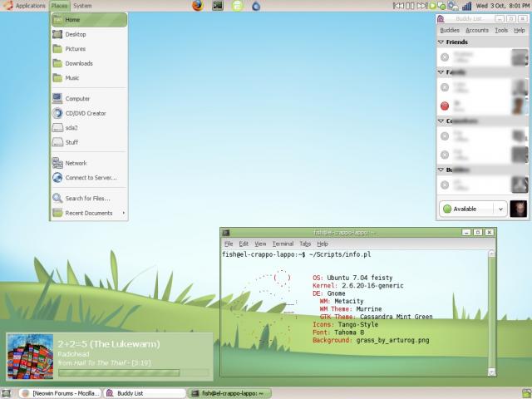Open Computer from the Places menu
Viewport: 532px width, 399px height.
coord(89,99)
